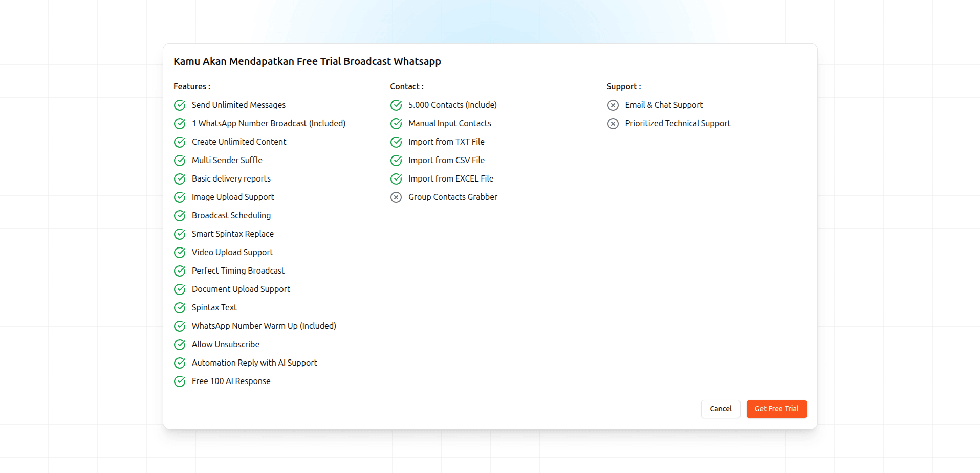The width and height of the screenshot is (980, 473).
Task: Click the Contact column heading
Action: point(406,86)
